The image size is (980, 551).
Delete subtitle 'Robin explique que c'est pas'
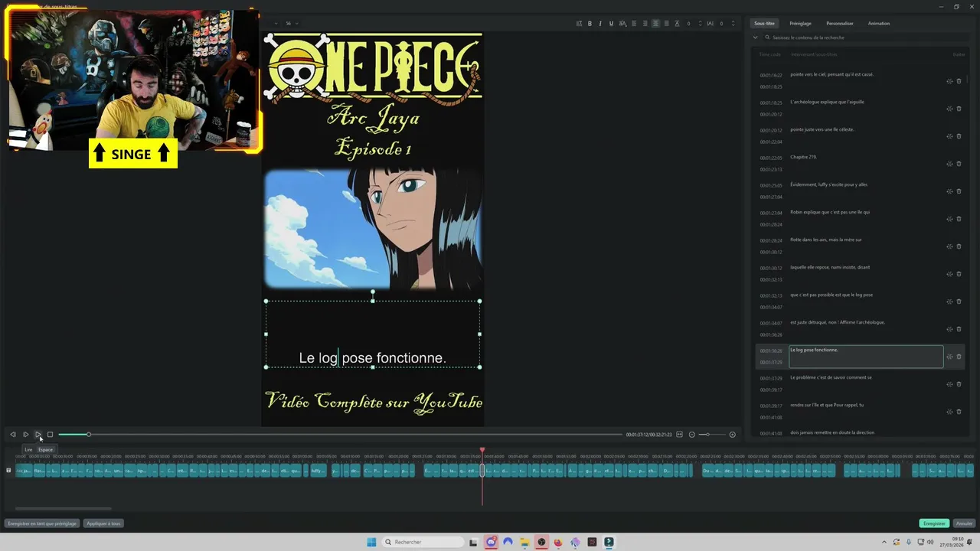(x=959, y=219)
